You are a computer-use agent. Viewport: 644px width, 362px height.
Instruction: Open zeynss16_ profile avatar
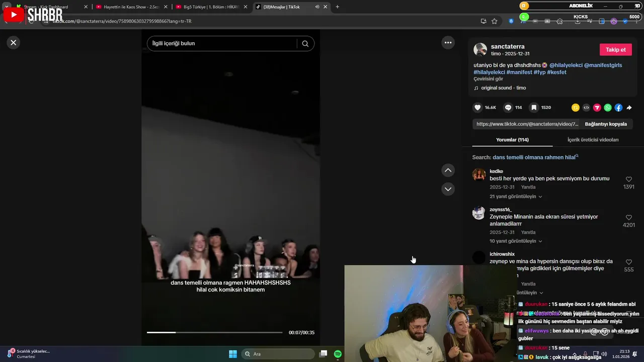[479, 213]
